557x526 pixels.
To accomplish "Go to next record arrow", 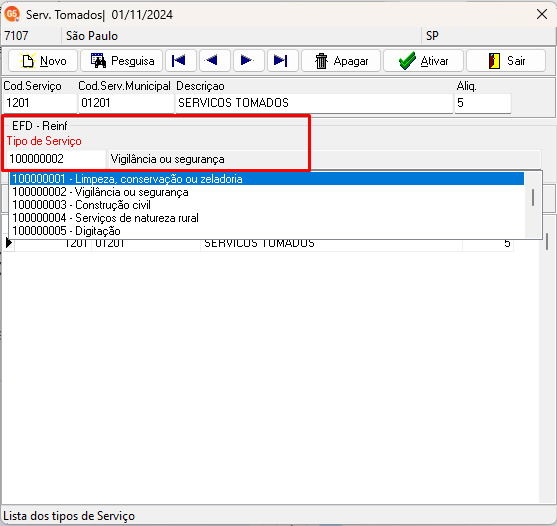I will click(248, 61).
